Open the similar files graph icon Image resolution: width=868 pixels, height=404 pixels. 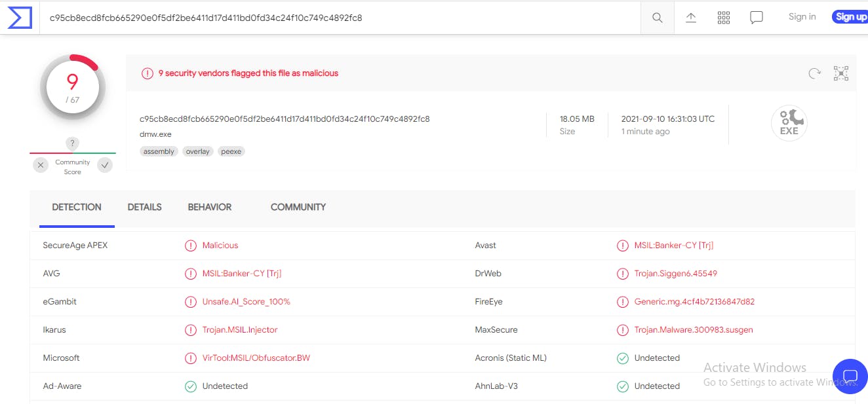pos(841,73)
